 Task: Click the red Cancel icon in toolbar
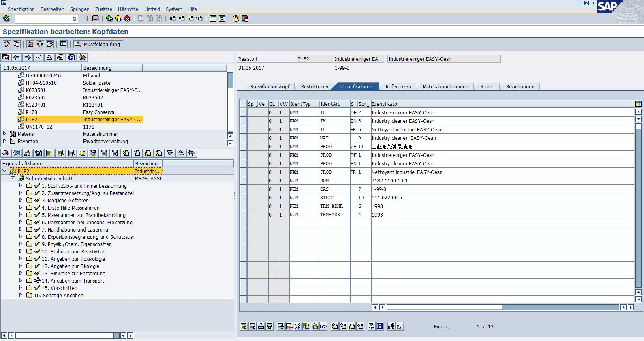[127, 19]
